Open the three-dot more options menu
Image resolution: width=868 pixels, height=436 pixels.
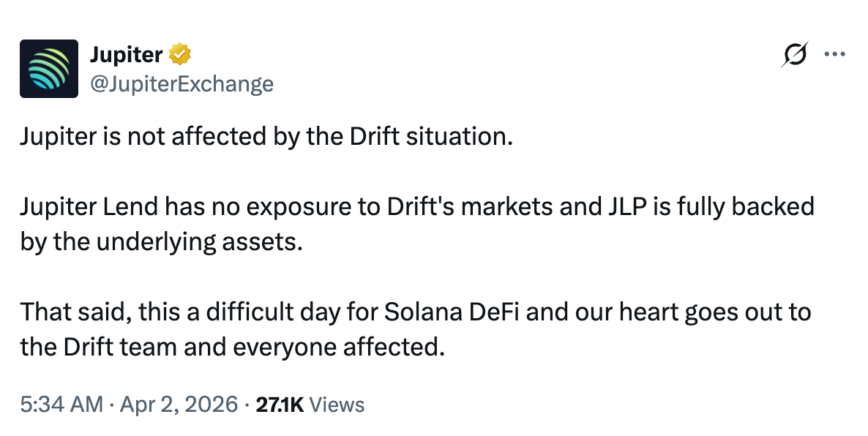pyautogui.click(x=834, y=54)
